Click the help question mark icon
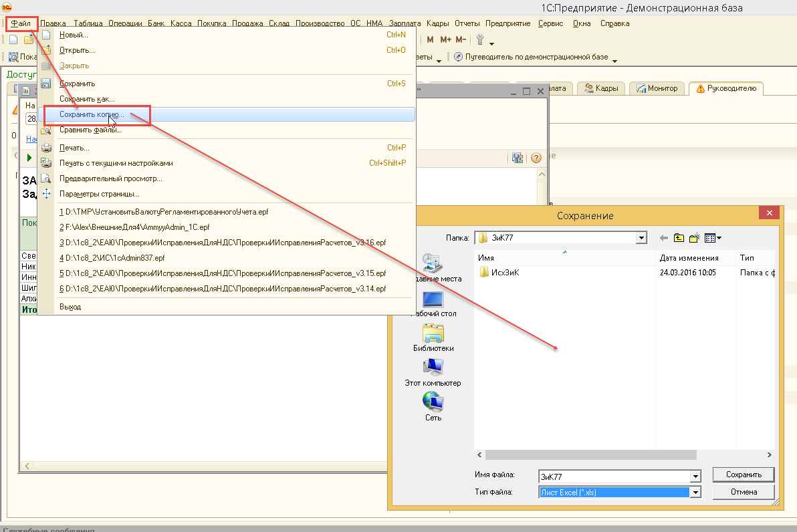 (536, 158)
